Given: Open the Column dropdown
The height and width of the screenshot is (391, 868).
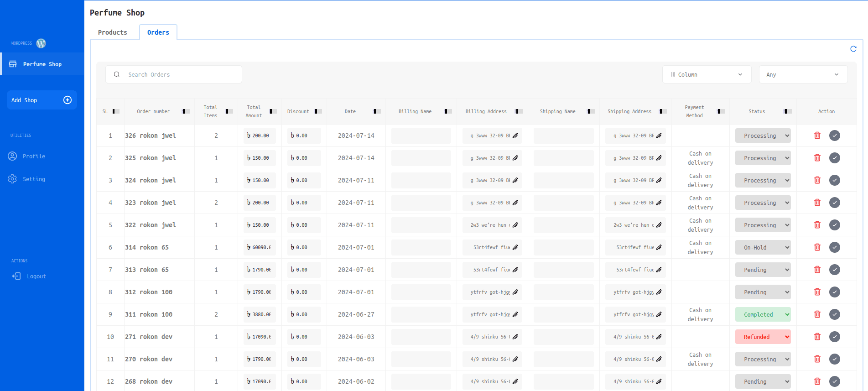Looking at the screenshot, I should click(x=706, y=74).
